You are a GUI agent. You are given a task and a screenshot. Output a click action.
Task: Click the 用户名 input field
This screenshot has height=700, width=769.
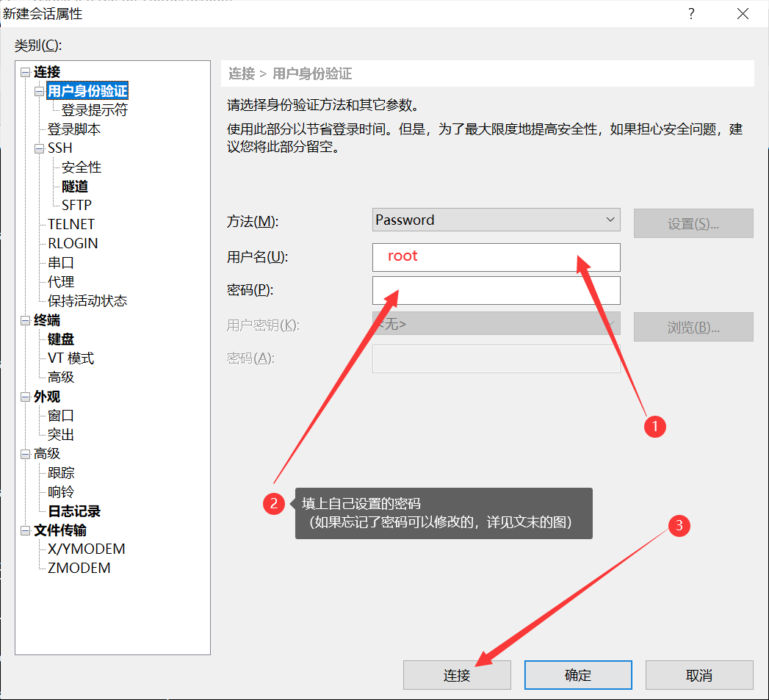[496, 257]
